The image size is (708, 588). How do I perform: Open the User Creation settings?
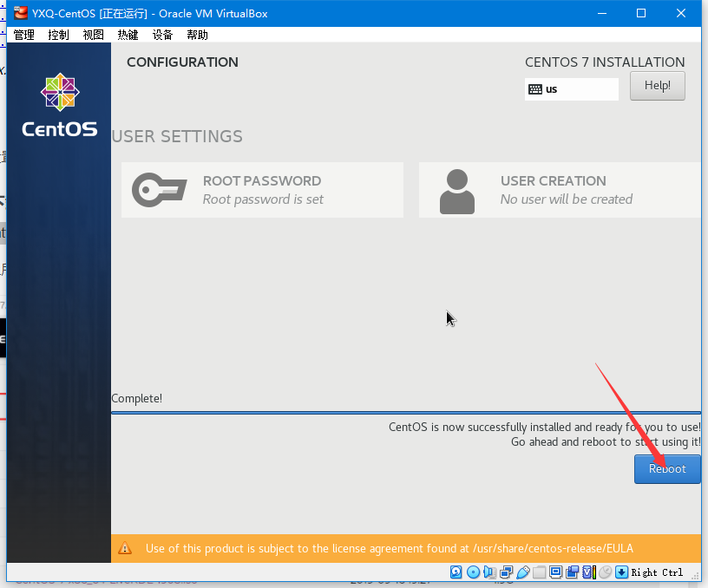click(x=559, y=190)
